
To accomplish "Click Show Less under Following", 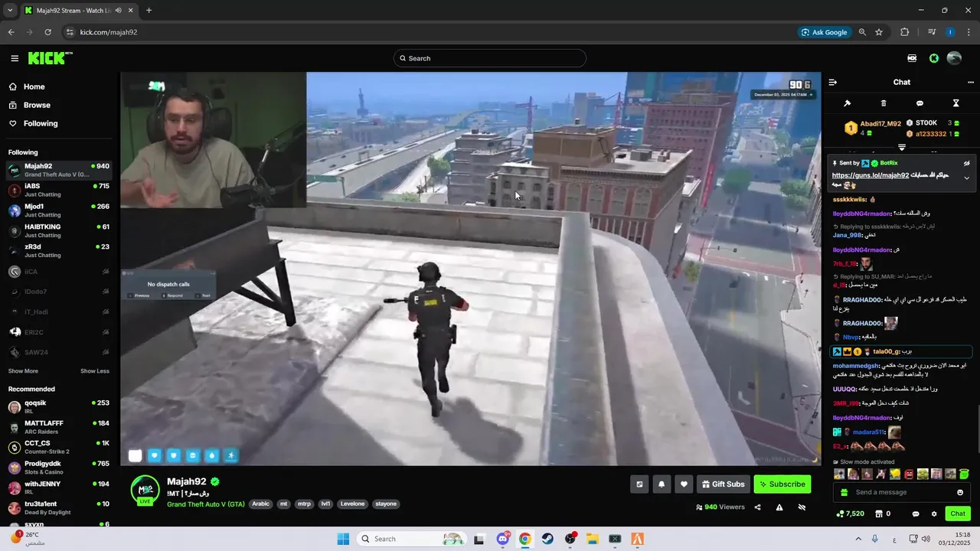I will 95,371.
